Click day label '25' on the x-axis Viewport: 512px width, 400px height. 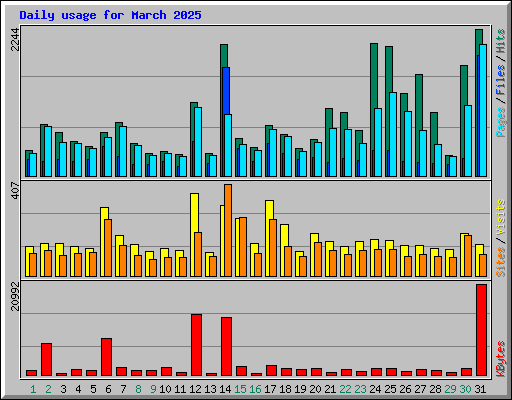pos(390,389)
